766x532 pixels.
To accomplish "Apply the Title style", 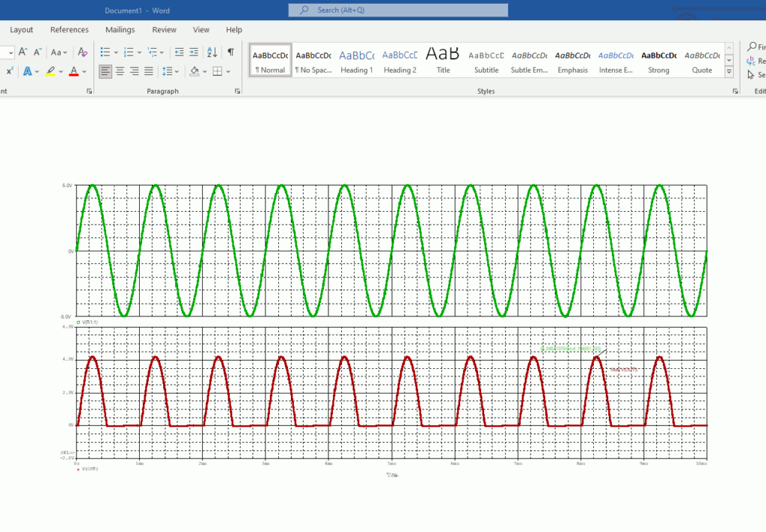I will (443, 60).
